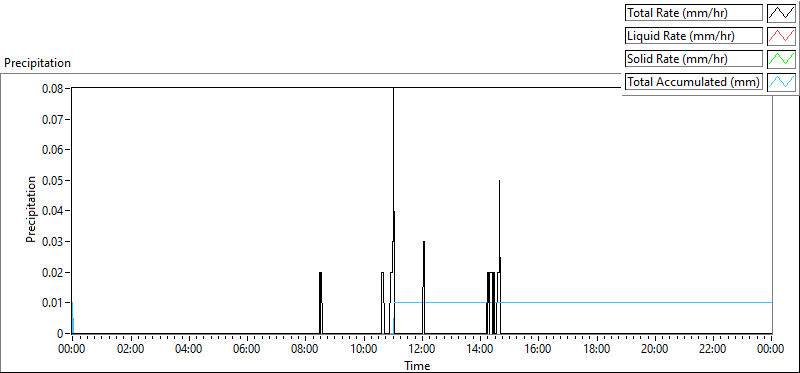The width and height of the screenshot is (800, 373).
Task: Click the 16:00 time axis label
Action: [538, 349]
